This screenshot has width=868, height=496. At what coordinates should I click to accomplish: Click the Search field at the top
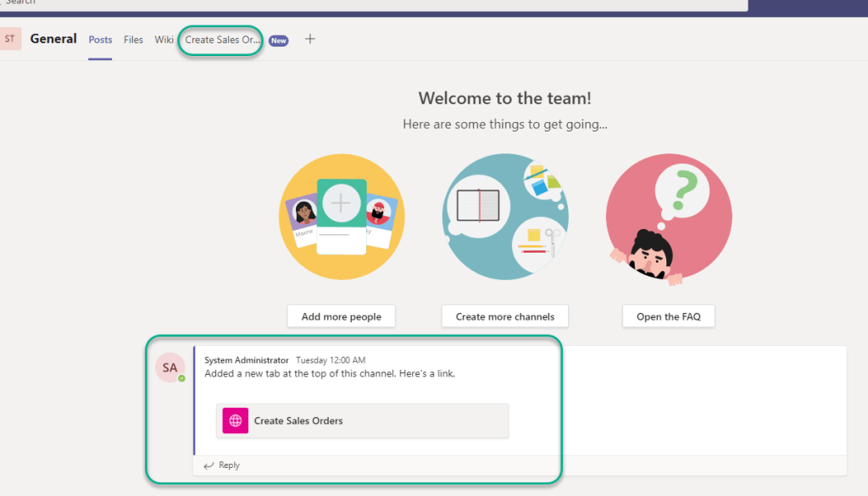[373, 3]
